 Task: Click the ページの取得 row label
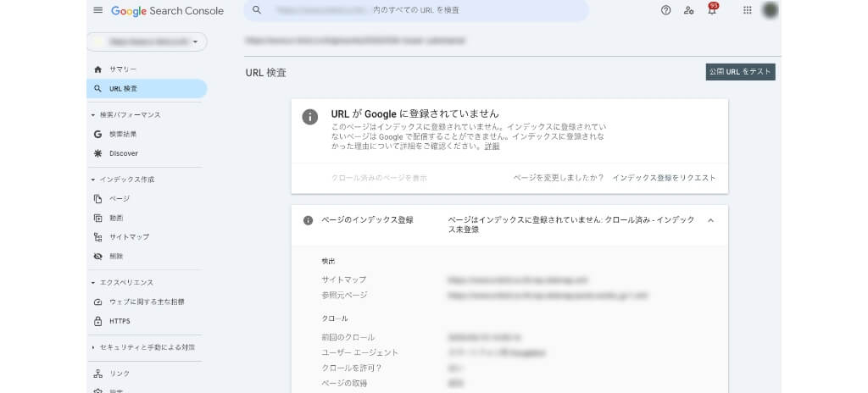click(x=344, y=383)
